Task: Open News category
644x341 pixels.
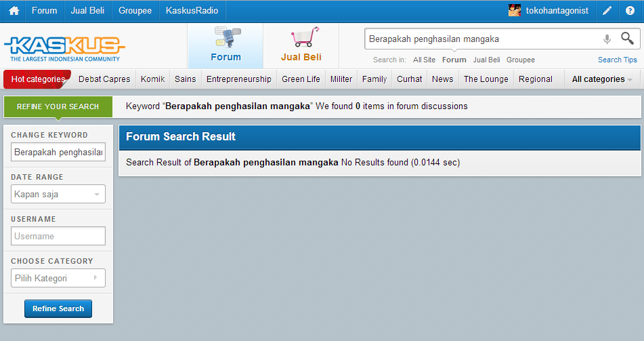Action: pos(442,79)
